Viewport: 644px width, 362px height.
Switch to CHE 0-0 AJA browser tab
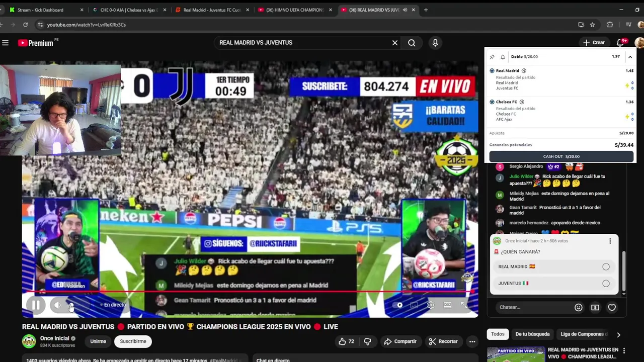[129, 10]
